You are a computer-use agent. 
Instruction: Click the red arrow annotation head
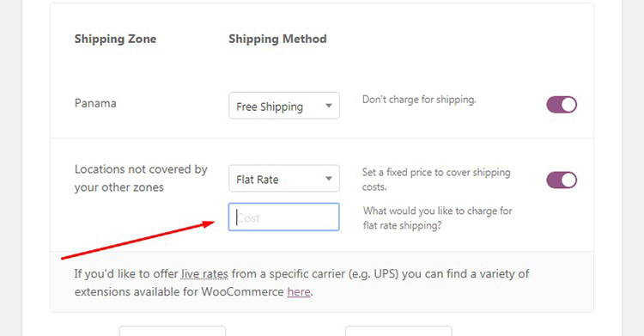208,223
